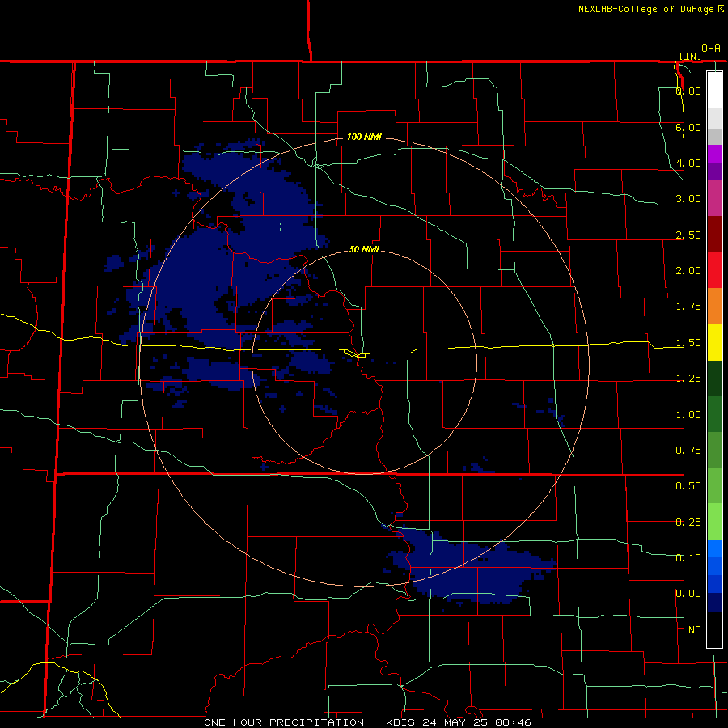Click the 6.00 legend value
728x728 pixels.
pyautogui.click(x=688, y=127)
